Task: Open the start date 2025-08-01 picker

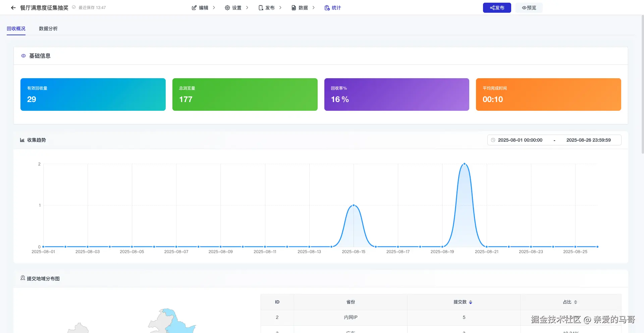Action: click(x=520, y=140)
